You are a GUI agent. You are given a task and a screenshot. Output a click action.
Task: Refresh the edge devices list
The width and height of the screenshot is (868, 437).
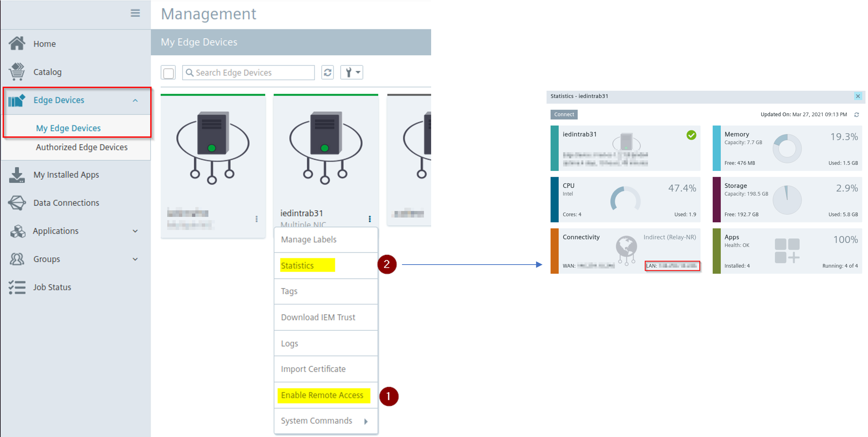327,72
